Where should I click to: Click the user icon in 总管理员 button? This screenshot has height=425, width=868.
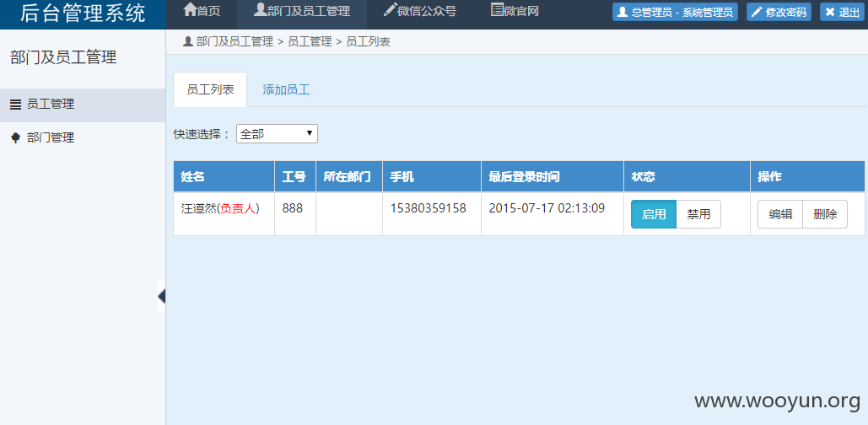623,12
